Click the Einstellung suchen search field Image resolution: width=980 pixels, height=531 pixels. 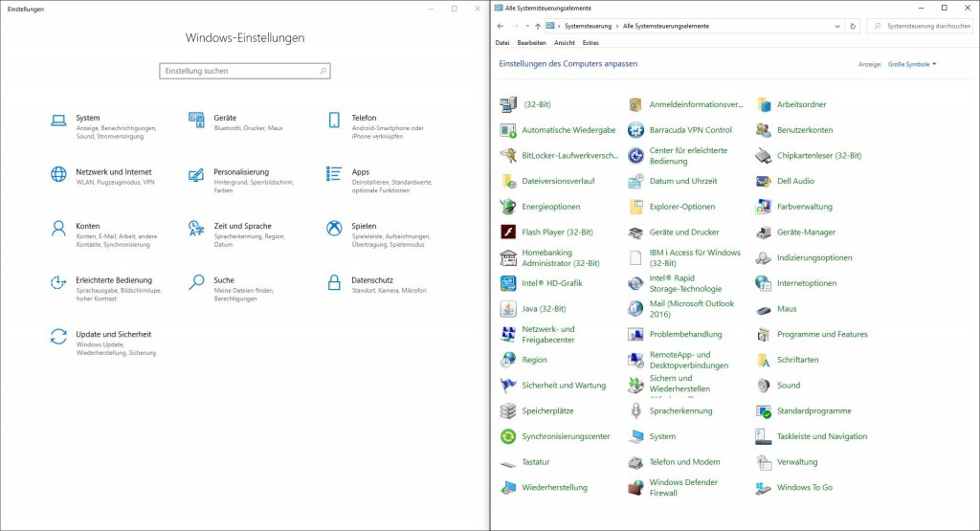(244, 71)
